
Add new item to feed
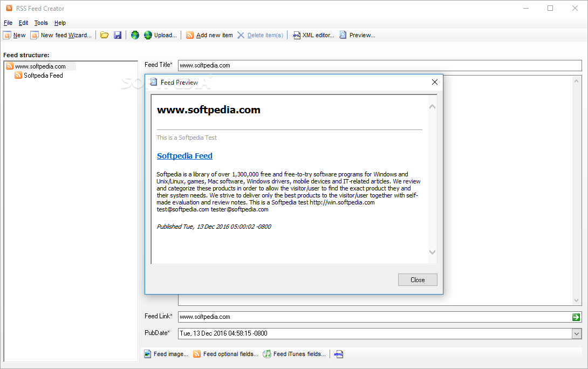[210, 35]
